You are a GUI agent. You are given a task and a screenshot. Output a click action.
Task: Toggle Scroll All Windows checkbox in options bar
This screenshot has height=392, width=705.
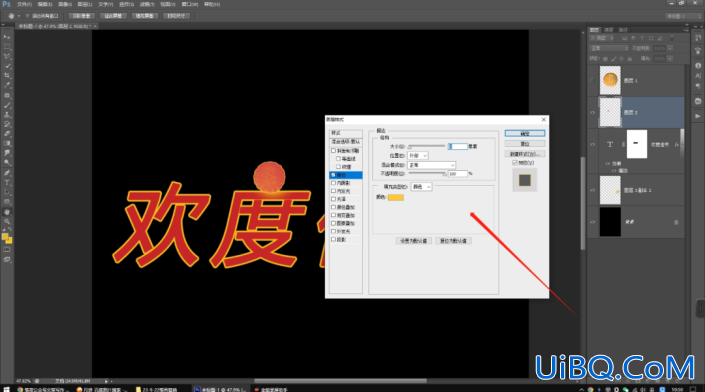27,16
